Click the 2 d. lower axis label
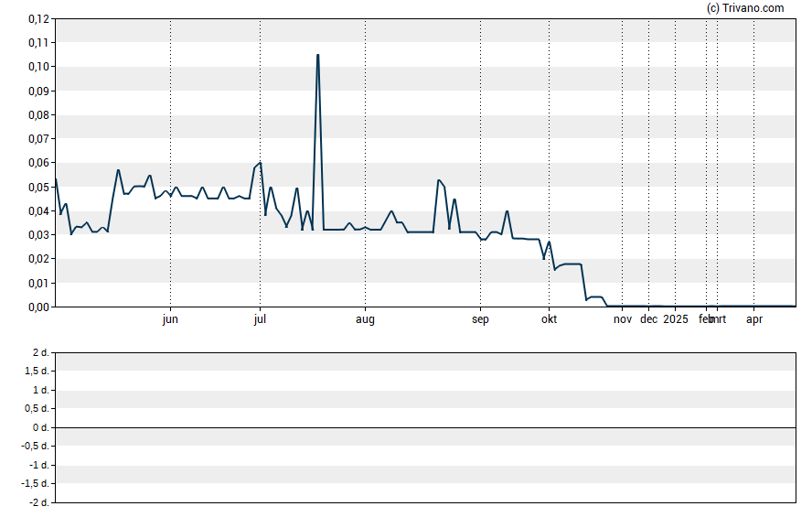The width and height of the screenshot is (812, 517). tap(41, 353)
